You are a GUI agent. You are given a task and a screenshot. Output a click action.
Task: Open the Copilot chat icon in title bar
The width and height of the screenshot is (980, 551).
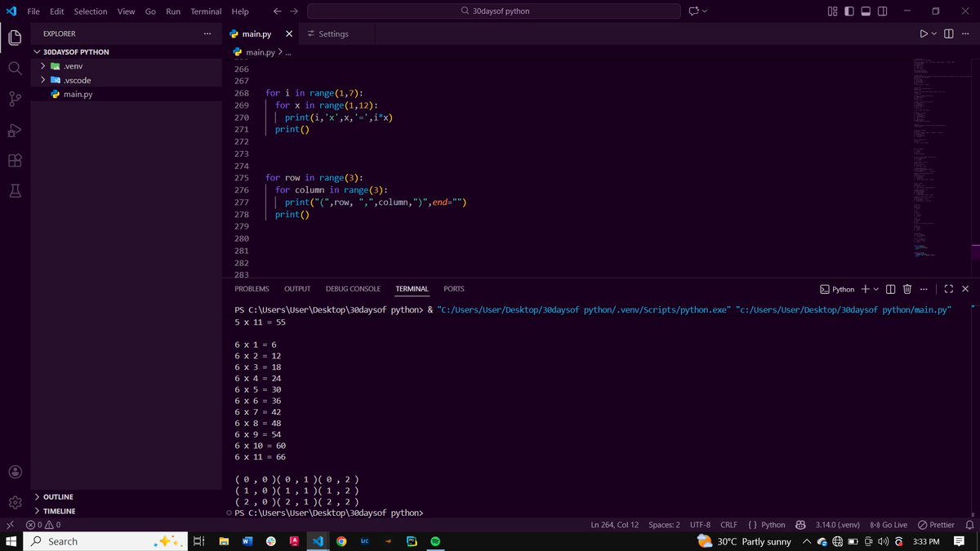point(693,11)
